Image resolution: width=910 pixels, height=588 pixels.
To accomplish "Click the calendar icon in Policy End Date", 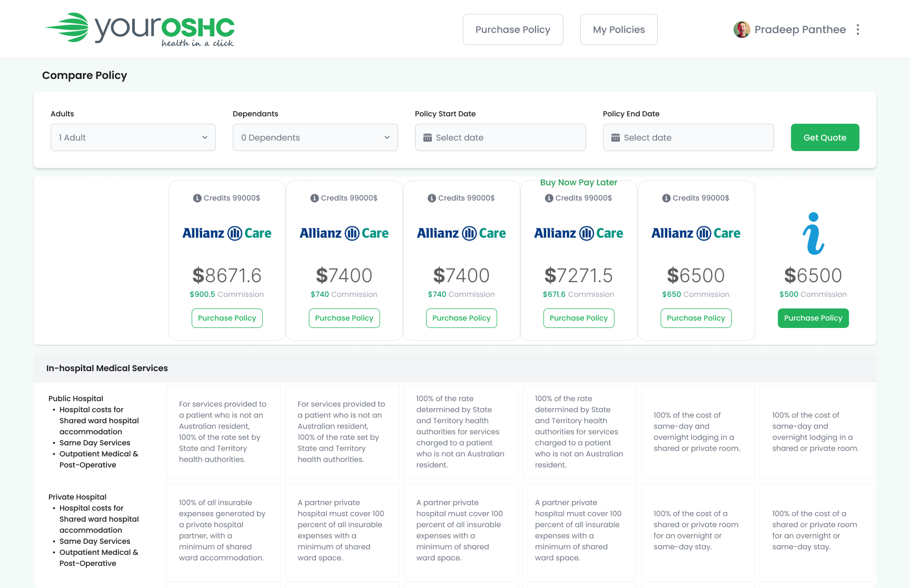I will 616,137.
